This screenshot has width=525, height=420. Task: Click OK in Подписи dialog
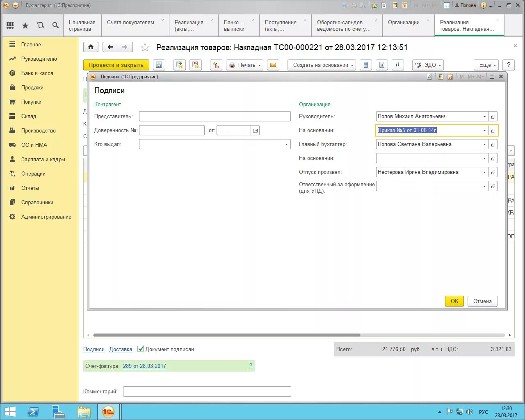pos(454,301)
